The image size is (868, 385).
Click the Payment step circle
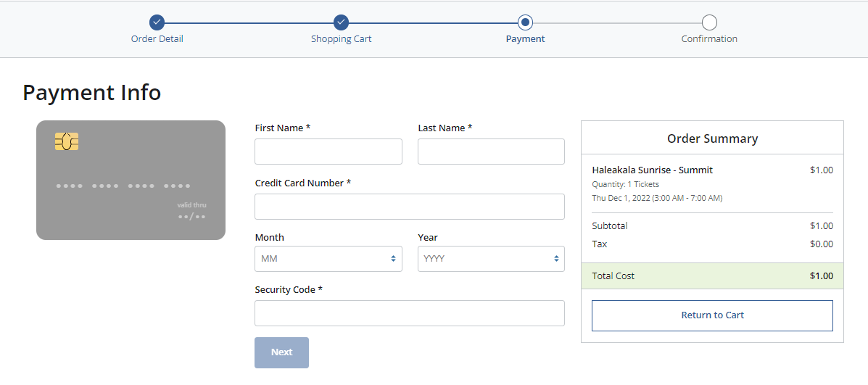tap(525, 22)
